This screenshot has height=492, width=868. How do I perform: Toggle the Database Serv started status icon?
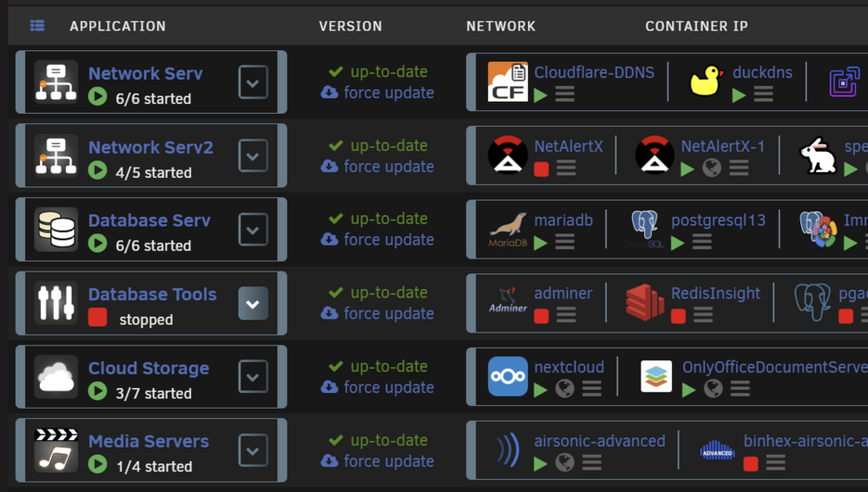[97, 243]
